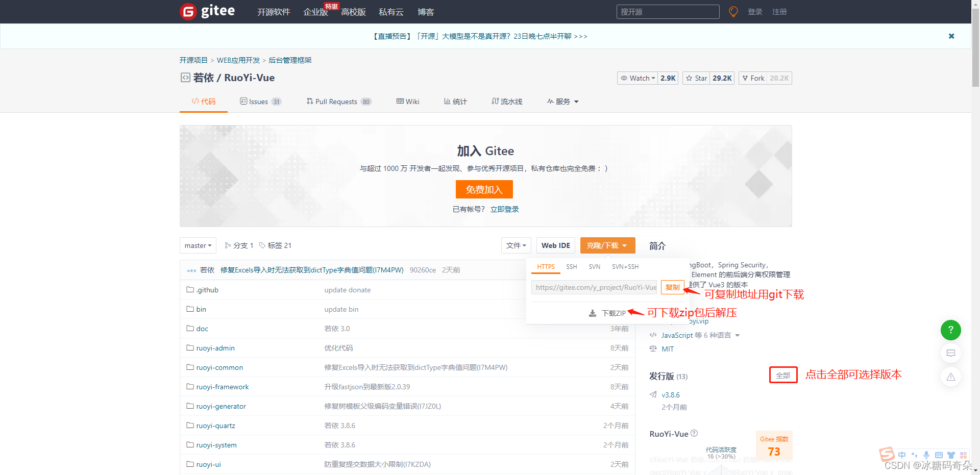
Task: Click the lightbulb notification icon
Action: point(733,12)
